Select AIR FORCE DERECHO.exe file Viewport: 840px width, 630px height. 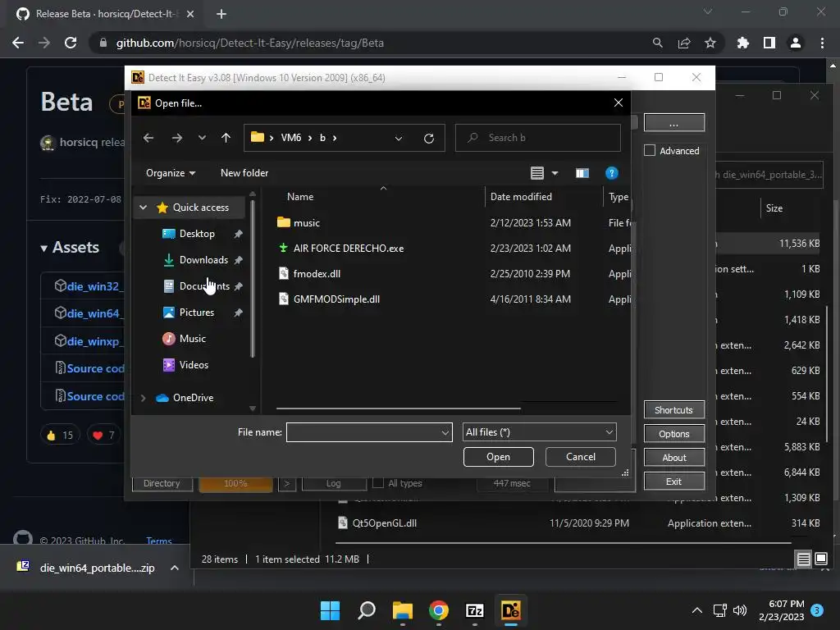[348, 249]
